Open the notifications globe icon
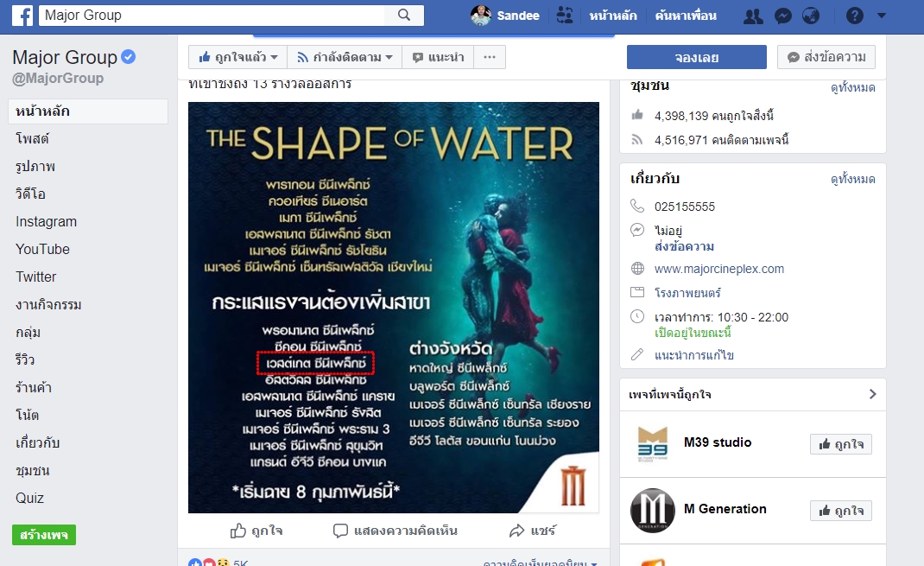 pos(811,16)
